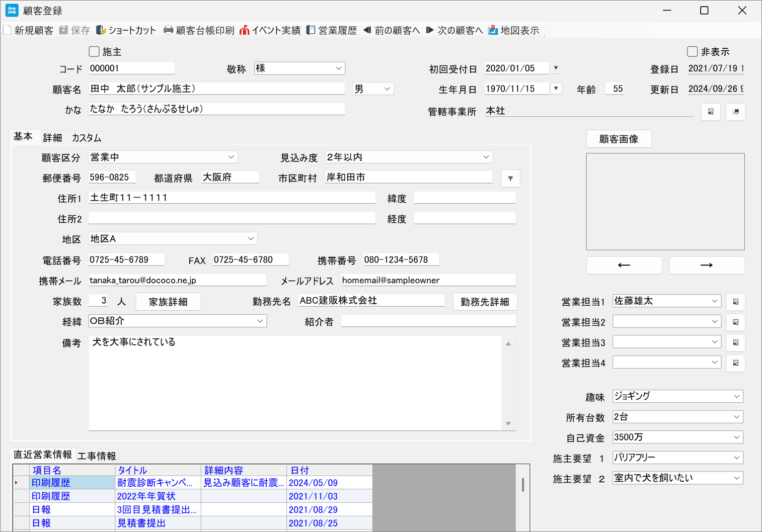Click the 新規顧客 new customer icon
The width and height of the screenshot is (762, 532).
(x=8, y=31)
